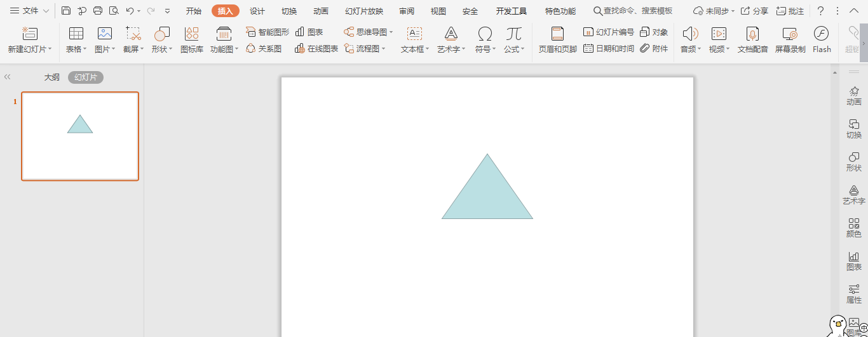
Task: Undo the last action
Action: (130, 11)
